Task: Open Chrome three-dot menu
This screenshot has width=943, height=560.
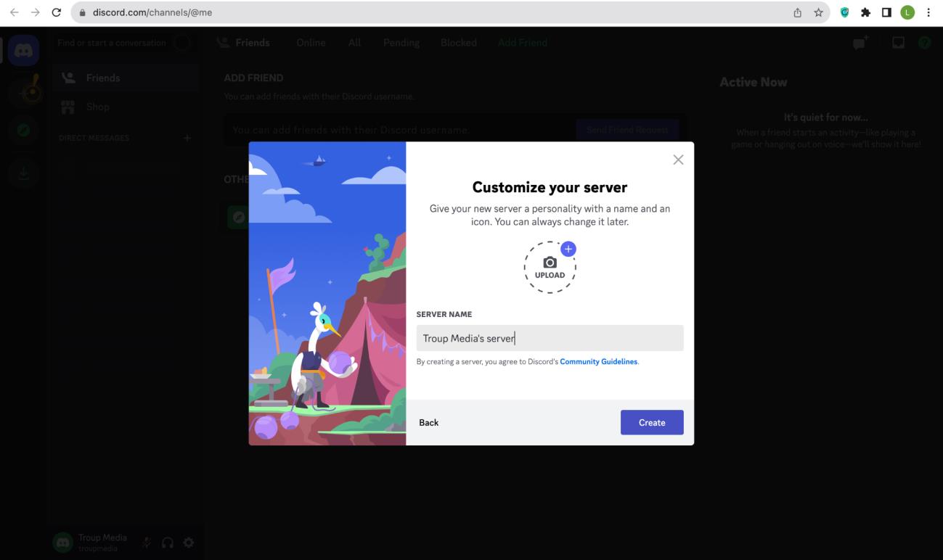Action: [x=928, y=12]
